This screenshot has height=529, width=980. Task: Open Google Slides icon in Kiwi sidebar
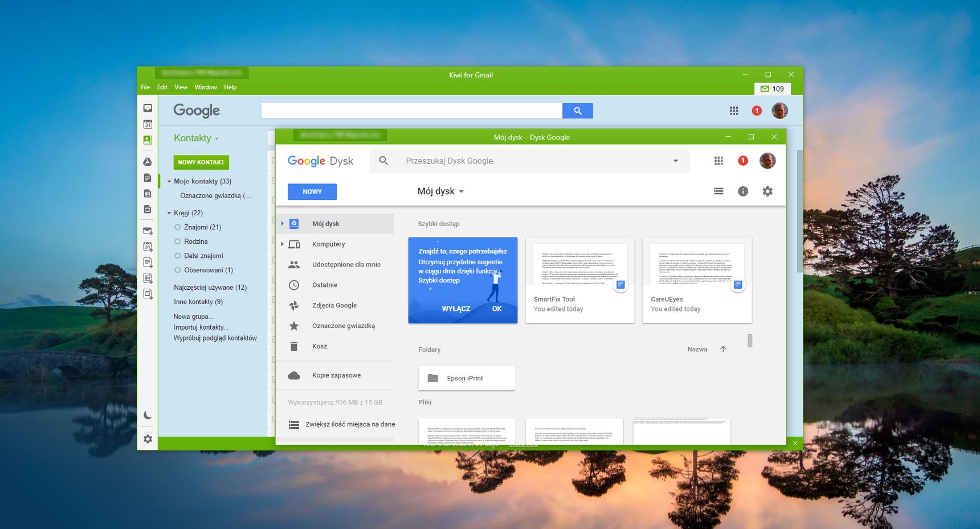point(148,209)
